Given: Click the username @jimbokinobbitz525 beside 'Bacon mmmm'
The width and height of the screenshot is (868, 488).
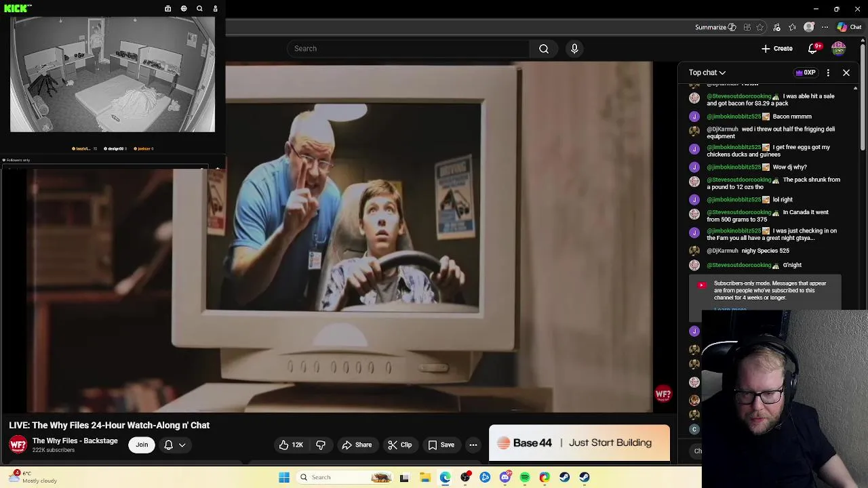Looking at the screenshot, I should pyautogui.click(x=734, y=117).
